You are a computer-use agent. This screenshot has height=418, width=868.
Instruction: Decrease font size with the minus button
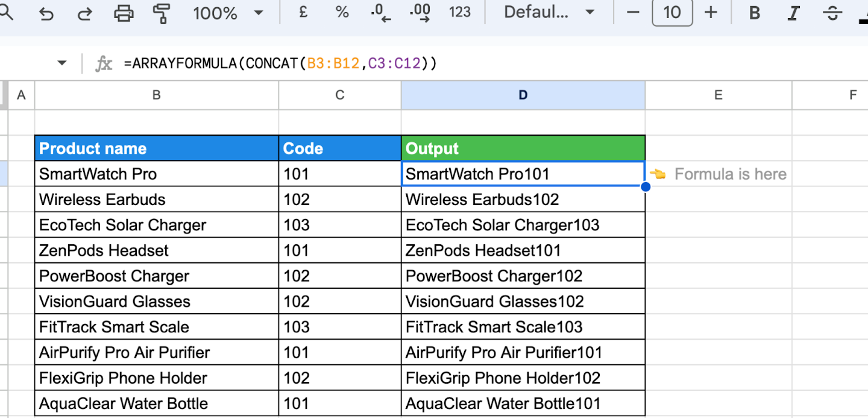point(632,13)
